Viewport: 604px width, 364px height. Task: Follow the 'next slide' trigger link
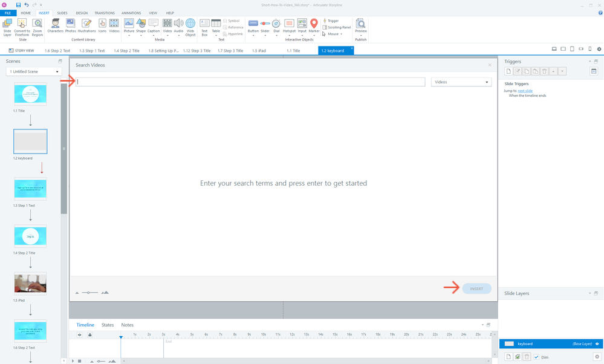(x=525, y=91)
